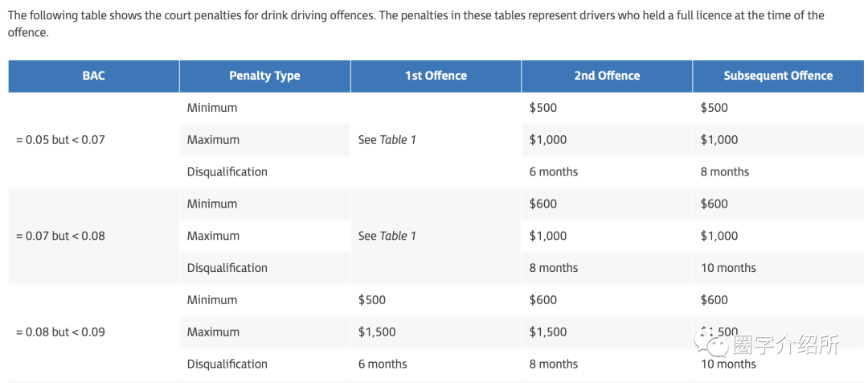868x383 pixels.
Task: Click the 6 months cell under 2nd Offence
Action: coord(554,172)
